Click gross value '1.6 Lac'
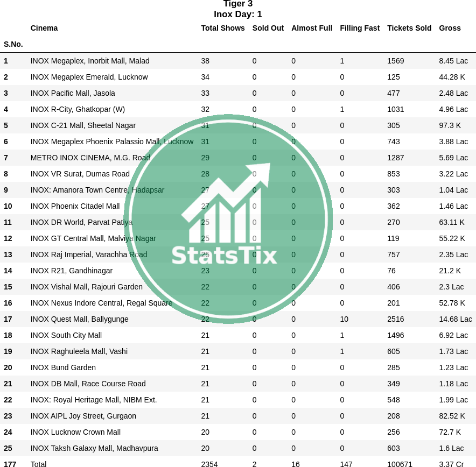This screenshot has width=476, height=467. 451,448
